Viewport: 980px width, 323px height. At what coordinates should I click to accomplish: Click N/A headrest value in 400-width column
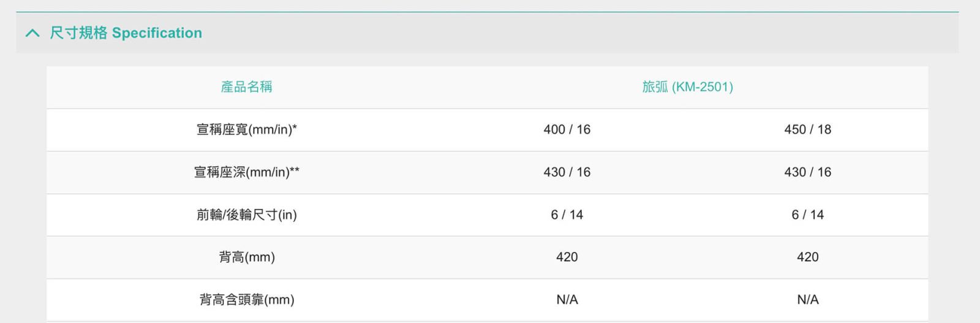pos(567,300)
